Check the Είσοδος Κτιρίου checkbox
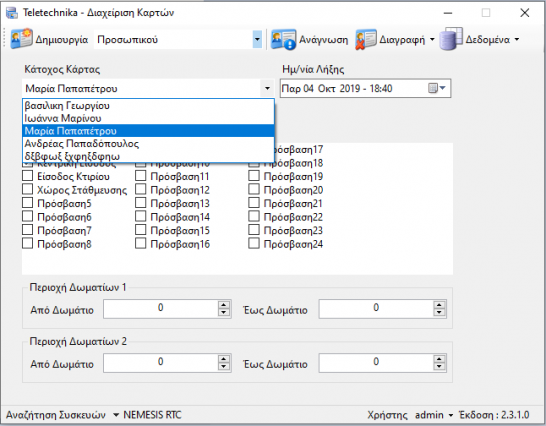Image resolution: width=546 pixels, height=426 pixels. point(28,176)
